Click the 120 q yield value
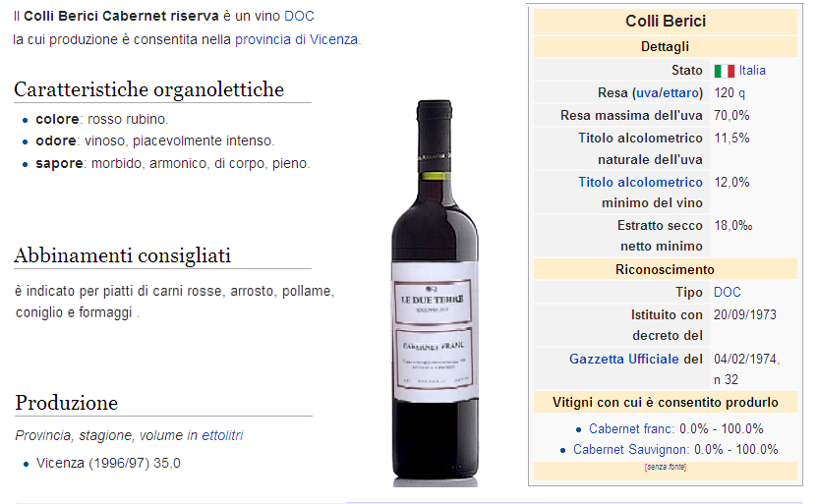This screenshot has width=817, height=504. point(729,93)
